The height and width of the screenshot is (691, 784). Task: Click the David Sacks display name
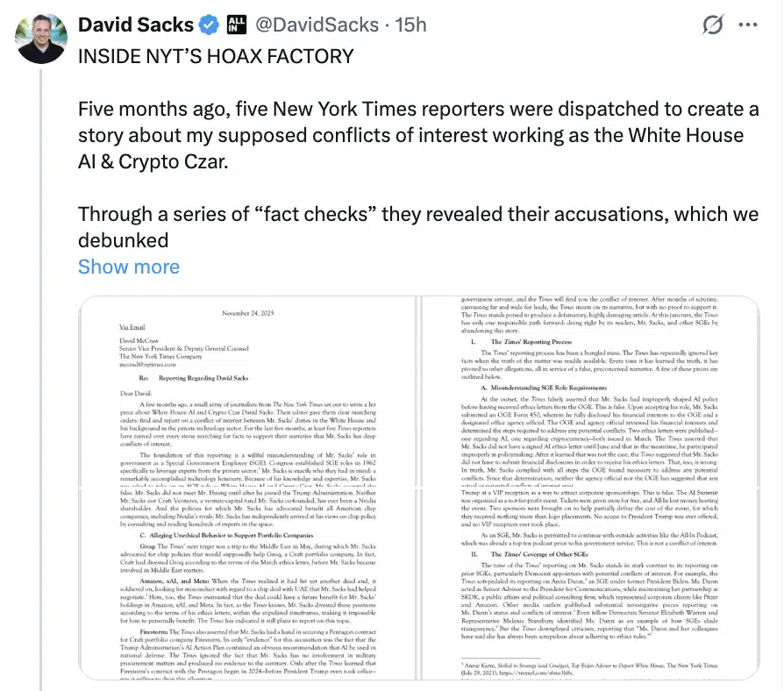134,25
